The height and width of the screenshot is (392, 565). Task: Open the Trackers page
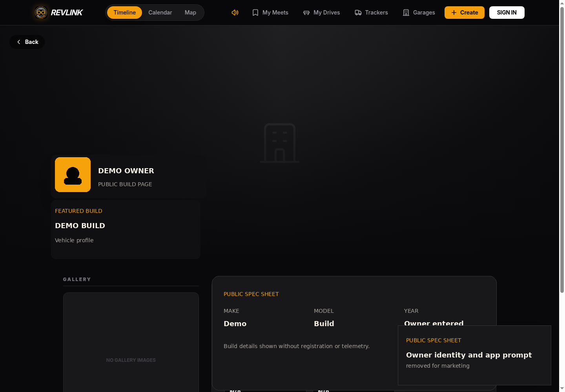[372, 13]
